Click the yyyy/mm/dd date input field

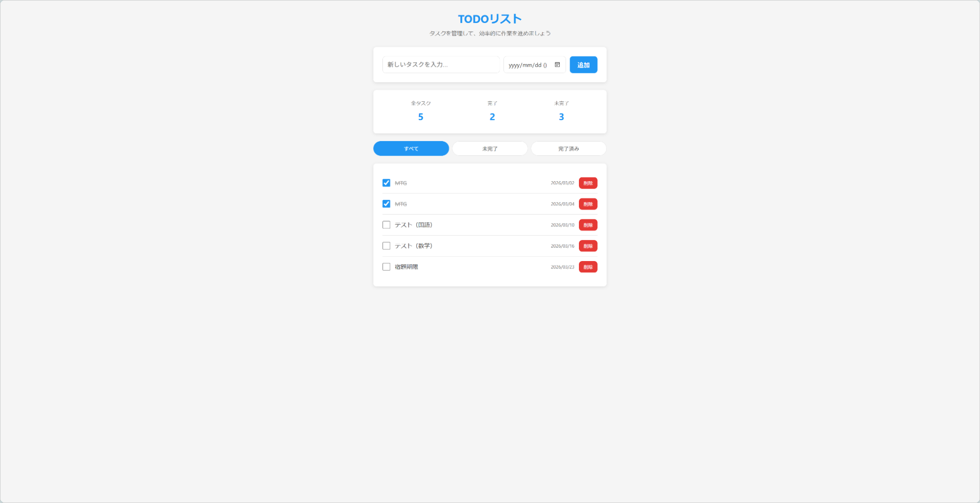[527, 65]
